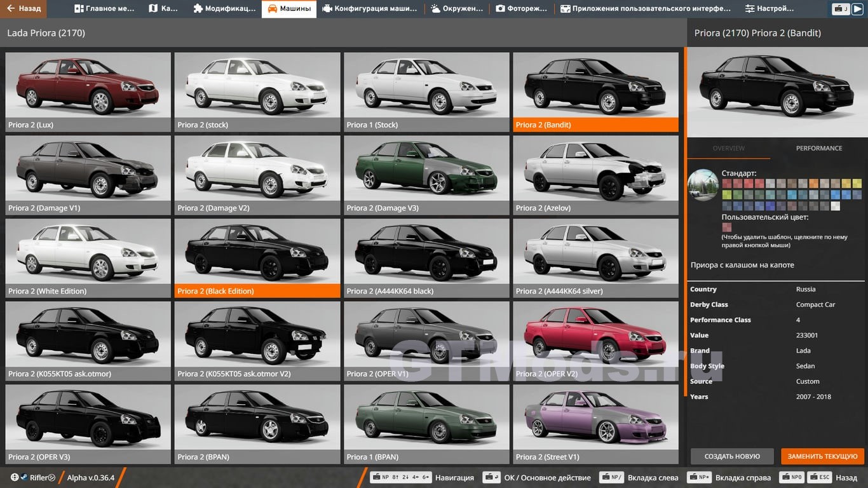Pick Priora 2 (BPAN) car
The width and height of the screenshot is (868, 488).
[x=257, y=424]
